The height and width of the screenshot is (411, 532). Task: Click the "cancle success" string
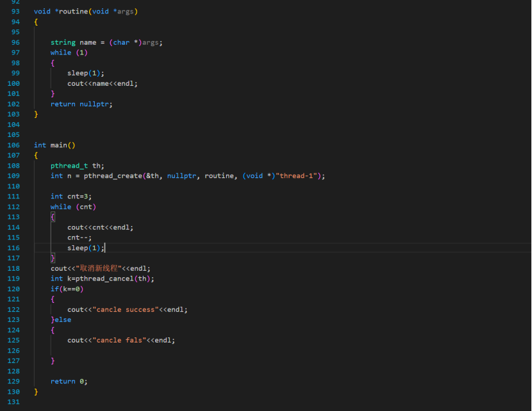pos(126,309)
